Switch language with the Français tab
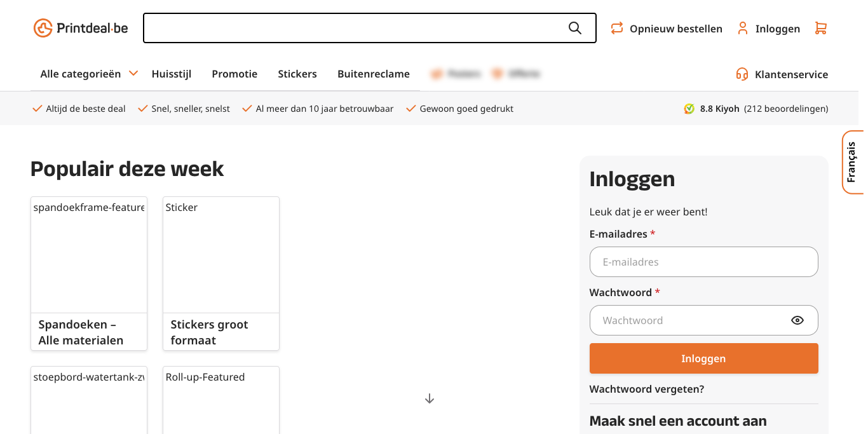 tap(851, 162)
